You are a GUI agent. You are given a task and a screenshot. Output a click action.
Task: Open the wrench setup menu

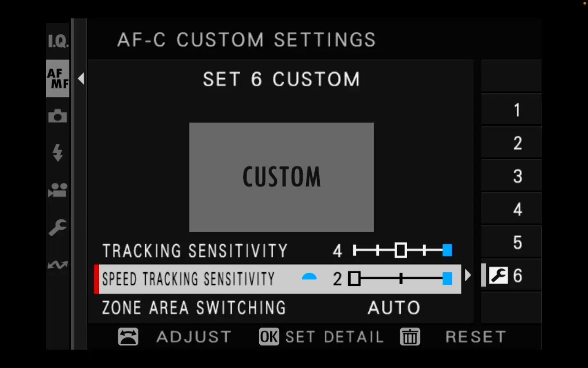coord(58,227)
